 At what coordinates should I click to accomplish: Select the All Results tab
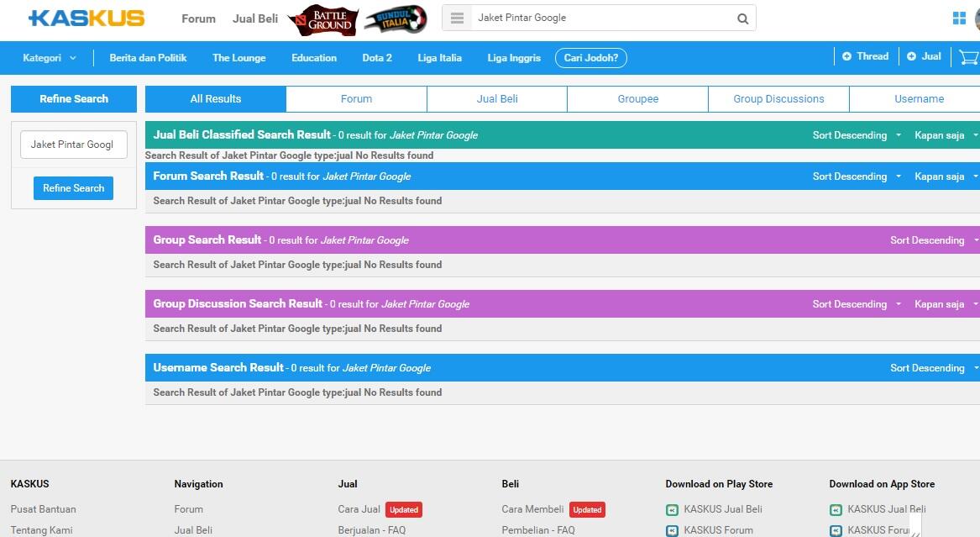(x=216, y=99)
